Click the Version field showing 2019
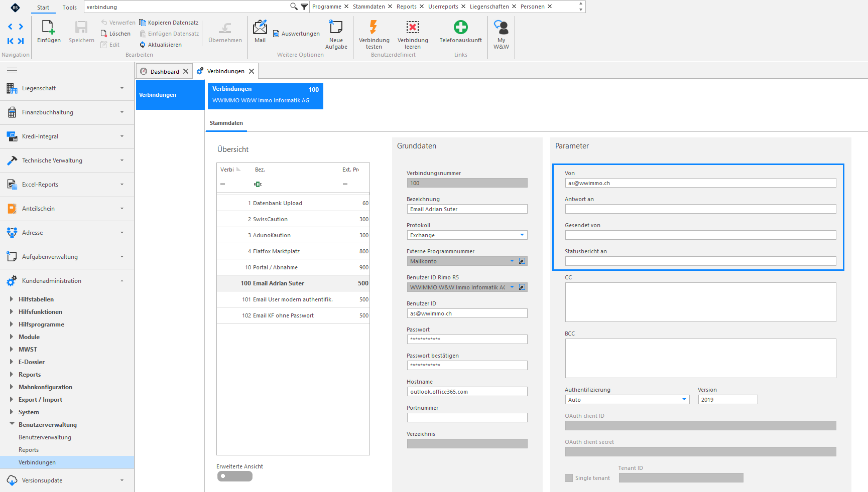Screen dimensions: 868x492 tap(727, 400)
